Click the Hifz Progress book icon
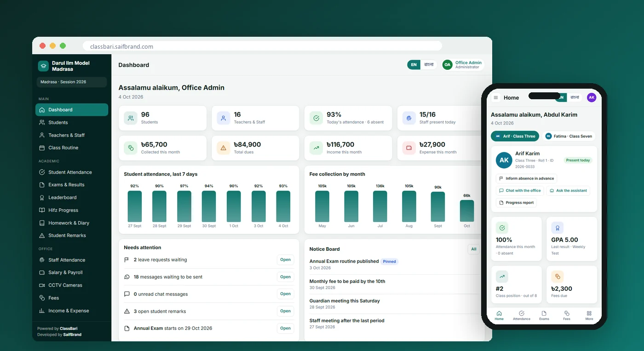 click(42, 210)
